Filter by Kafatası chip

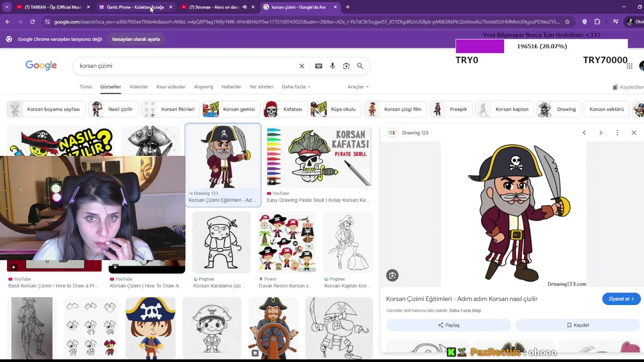[285, 109]
